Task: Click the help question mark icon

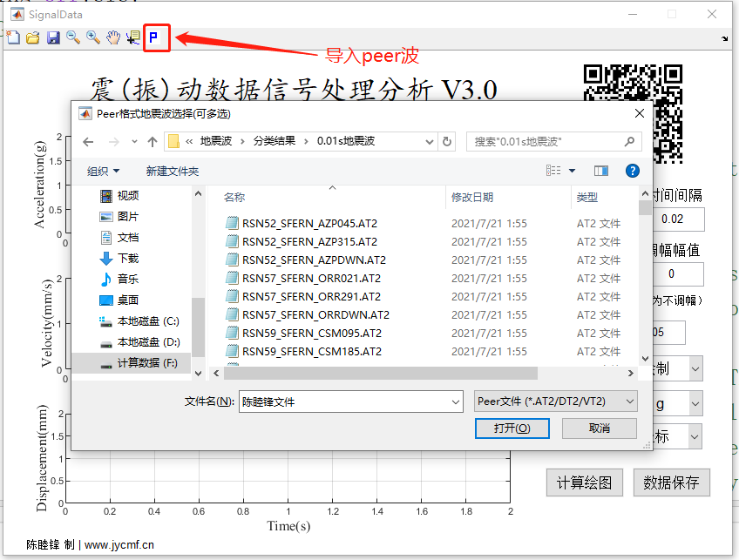Action: [x=632, y=170]
